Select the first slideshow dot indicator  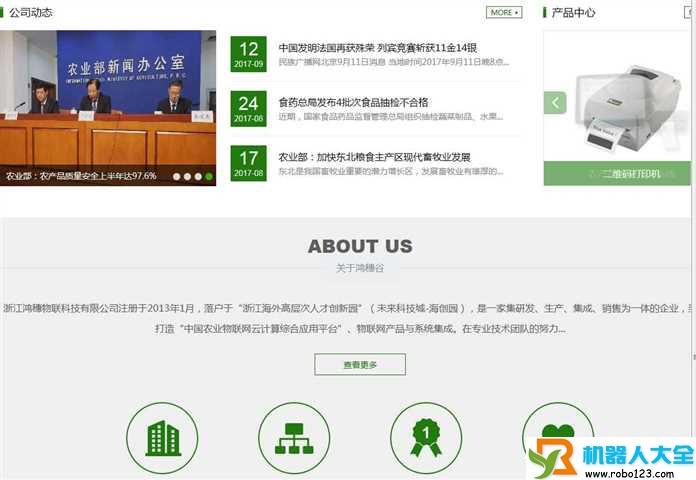[177, 176]
